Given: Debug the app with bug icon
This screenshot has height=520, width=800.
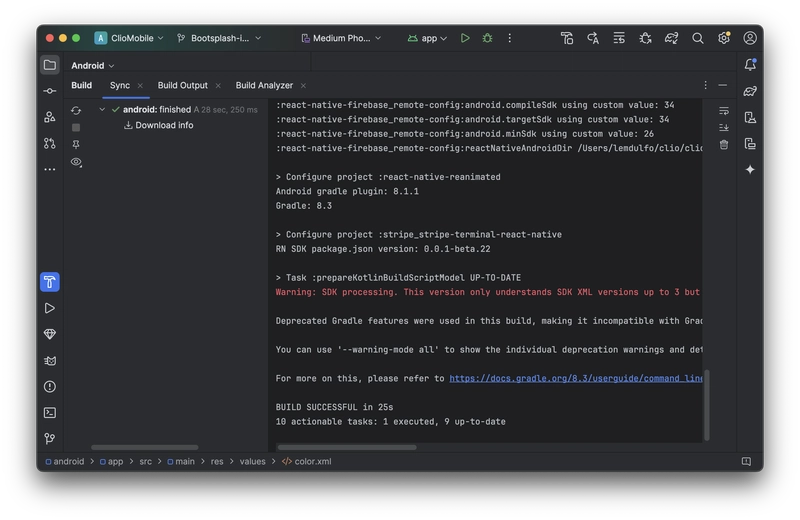Looking at the screenshot, I should pos(487,38).
